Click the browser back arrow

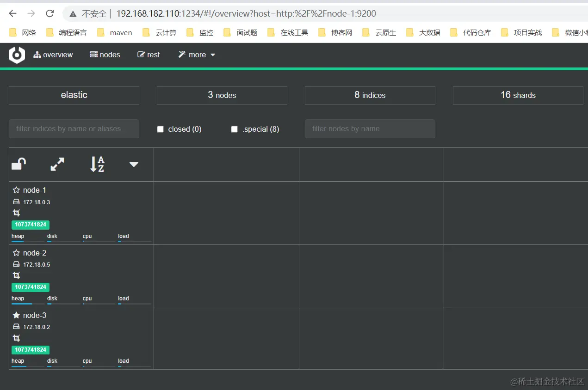tap(13, 14)
